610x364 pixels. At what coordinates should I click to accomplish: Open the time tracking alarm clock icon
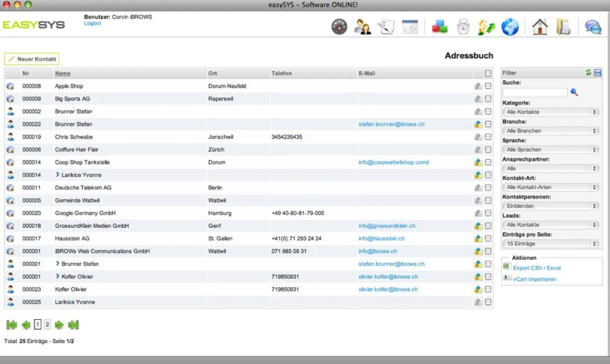pos(462,26)
